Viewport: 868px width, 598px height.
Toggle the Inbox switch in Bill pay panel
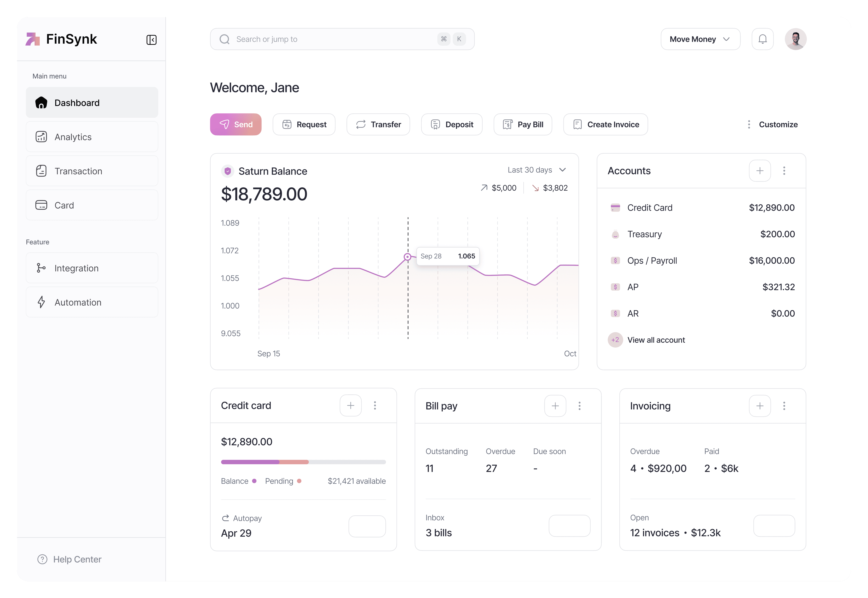tap(570, 526)
